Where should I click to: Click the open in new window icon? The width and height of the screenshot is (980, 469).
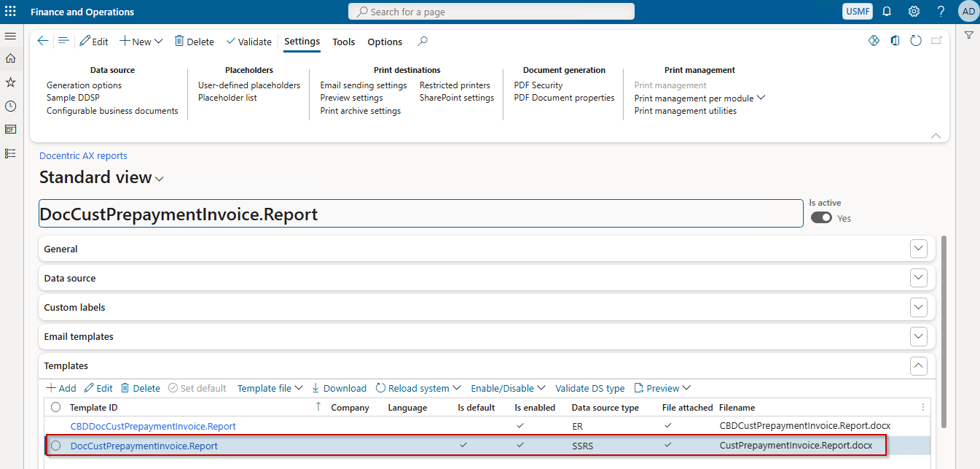[936, 41]
